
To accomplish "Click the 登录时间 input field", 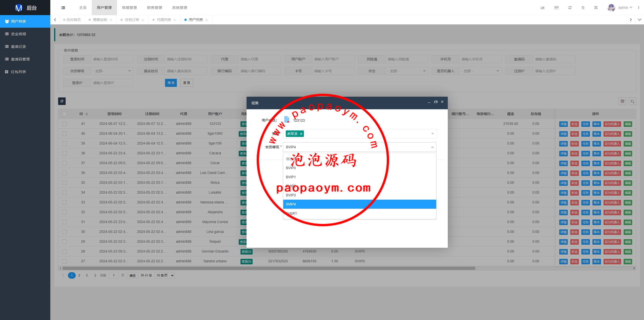I will tap(112, 59).
